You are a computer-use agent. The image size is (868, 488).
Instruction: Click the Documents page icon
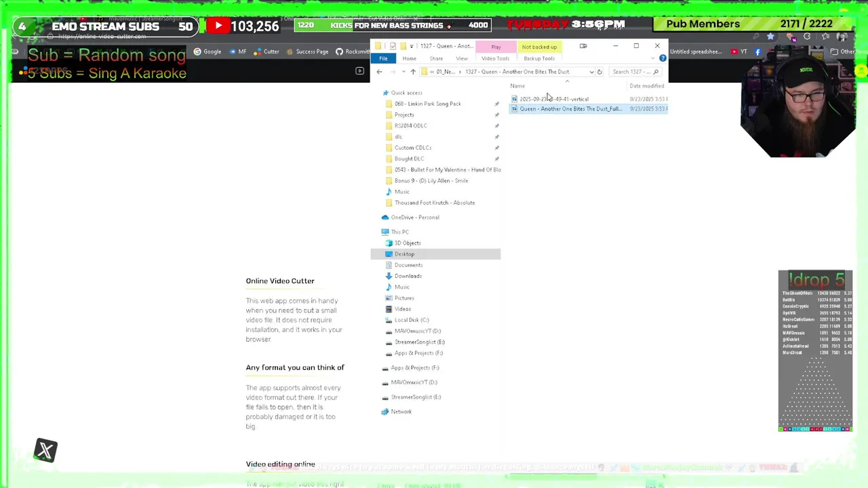click(389, 265)
